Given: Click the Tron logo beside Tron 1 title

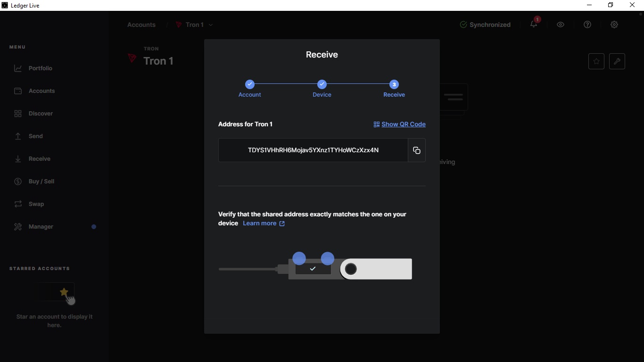Looking at the screenshot, I should pos(132,58).
